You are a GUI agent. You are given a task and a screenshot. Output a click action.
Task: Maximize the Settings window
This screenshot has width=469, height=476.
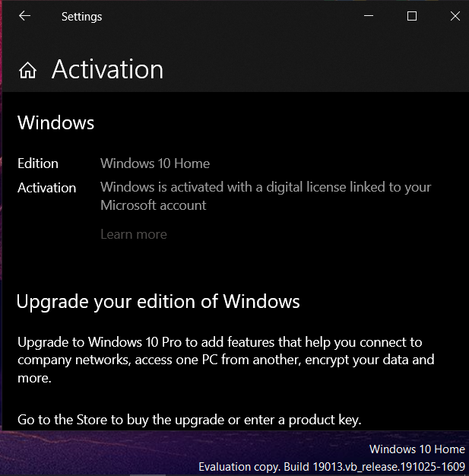pos(412,16)
